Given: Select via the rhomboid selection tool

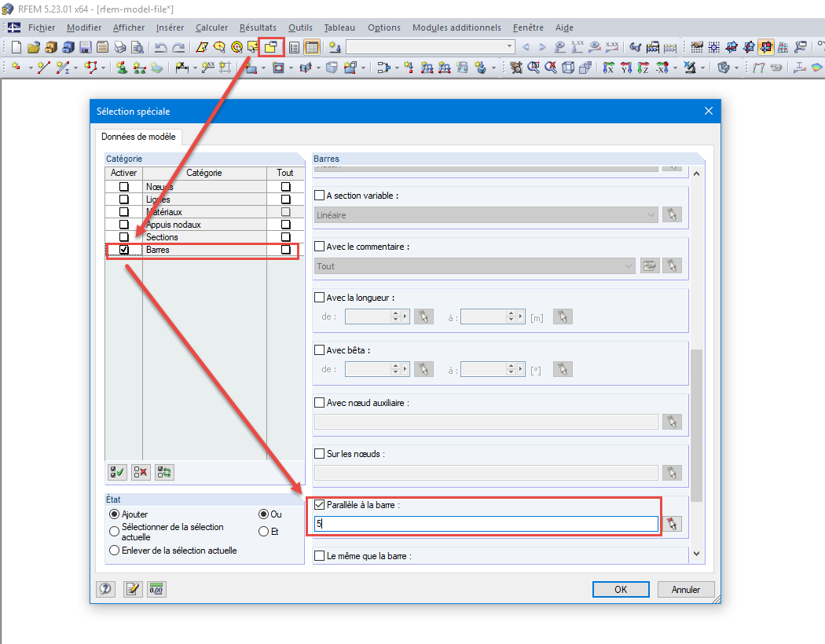Looking at the screenshot, I should tap(202, 47).
